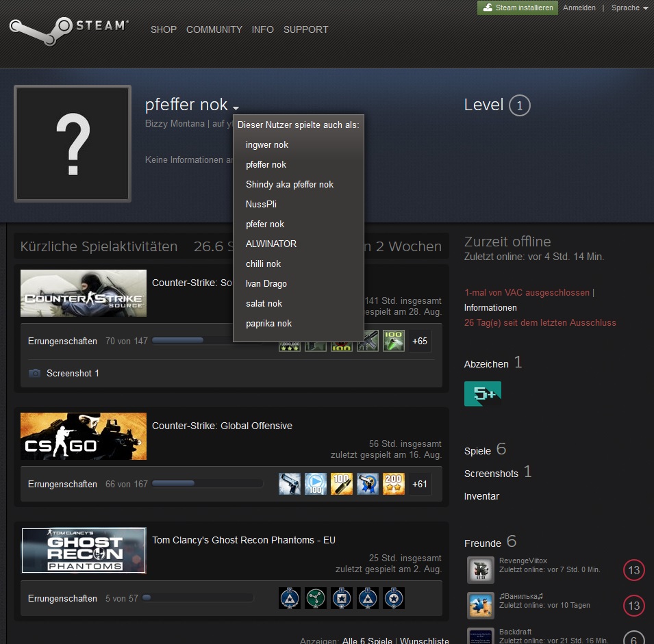This screenshot has width=654, height=644.
Task: Click the three green stars achievement icon
Action: pyautogui.click(x=290, y=346)
